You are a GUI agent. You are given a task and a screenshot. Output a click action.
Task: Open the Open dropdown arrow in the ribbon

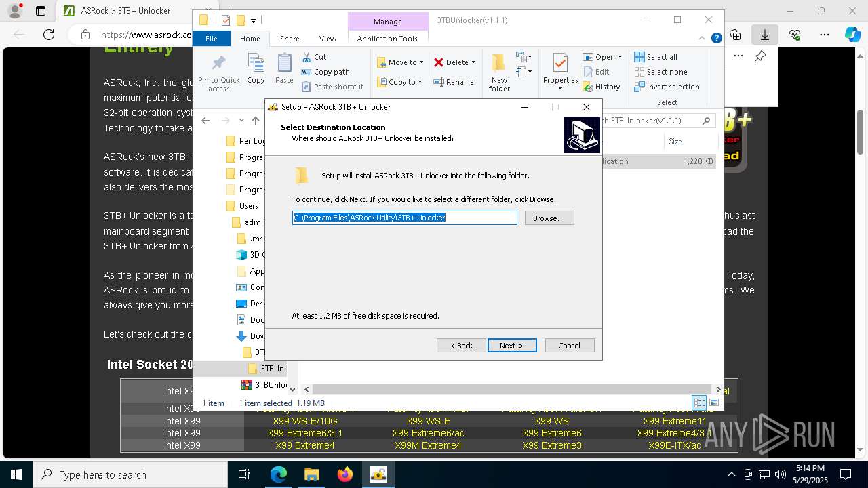click(x=620, y=57)
